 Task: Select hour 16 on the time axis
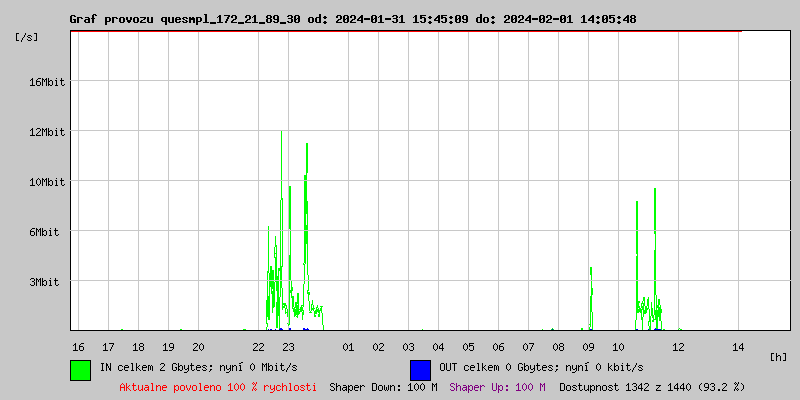click(x=78, y=347)
